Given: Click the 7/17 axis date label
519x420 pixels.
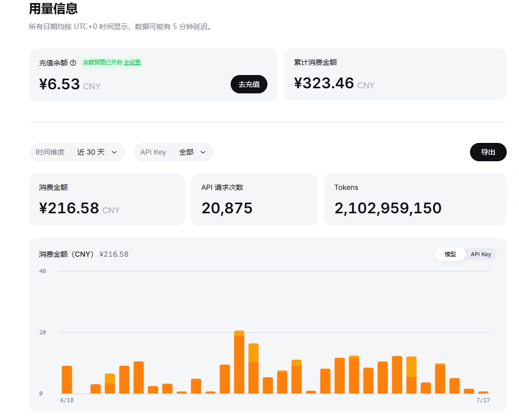Looking at the screenshot, I should (x=483, y=400).
